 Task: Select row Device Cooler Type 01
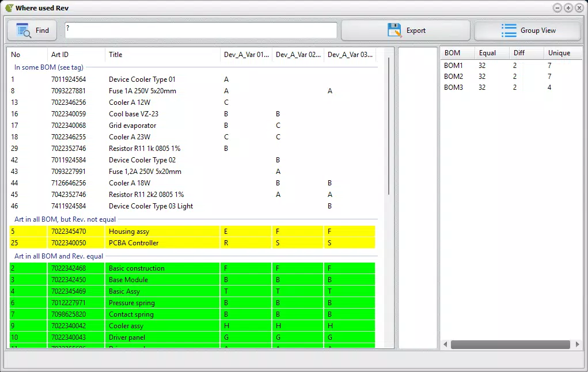[x=192, y=79]
